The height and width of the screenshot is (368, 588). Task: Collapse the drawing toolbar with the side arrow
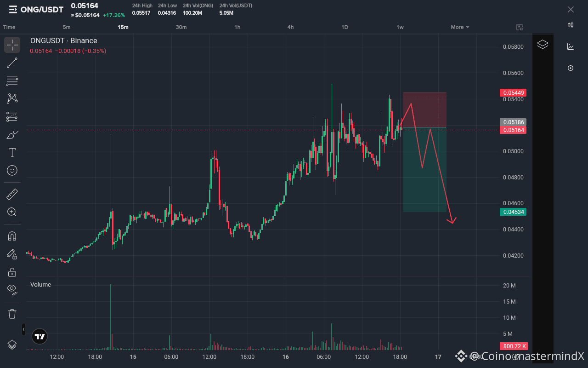23,329
